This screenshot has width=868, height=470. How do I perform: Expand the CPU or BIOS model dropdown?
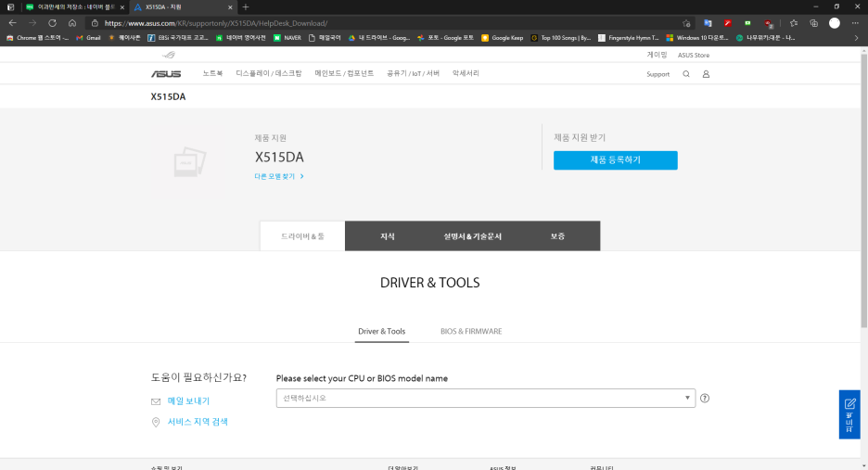click(x=486, y=398)
